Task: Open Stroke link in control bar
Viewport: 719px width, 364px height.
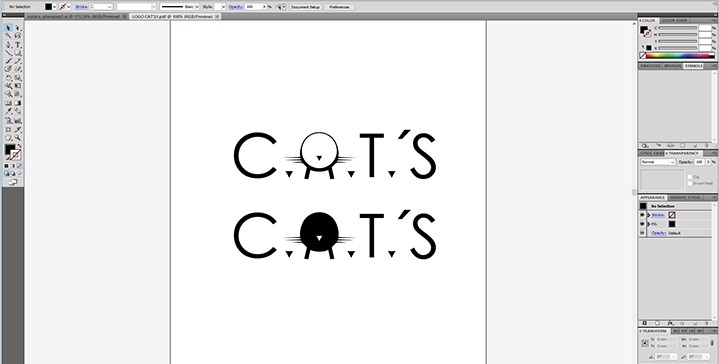Action: [x=81, y=7]
